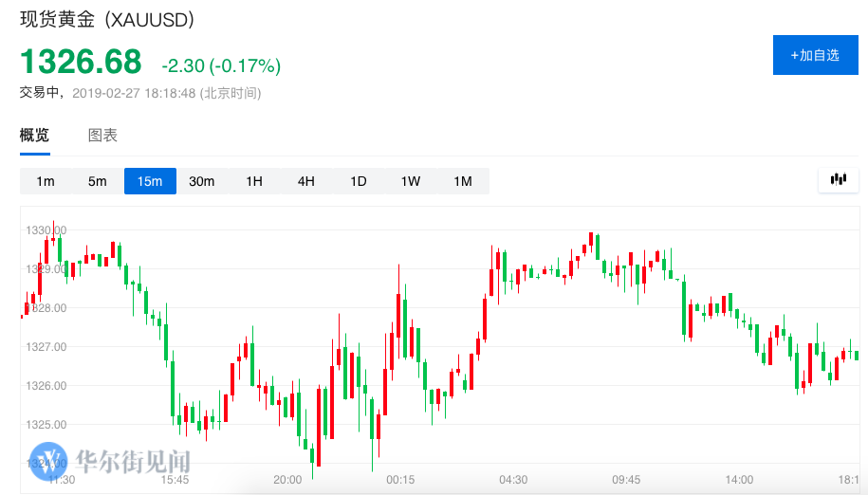Choose the 1H interval
The height and width of the screenshot is (495, 868).
click(254, 181)
